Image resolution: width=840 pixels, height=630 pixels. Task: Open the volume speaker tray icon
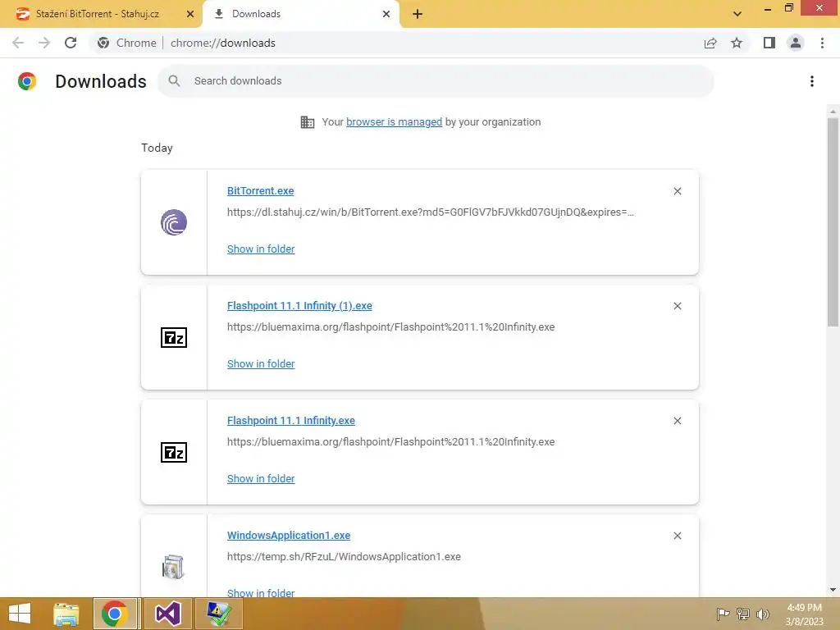pyautogui.click(x=763, y=614)
